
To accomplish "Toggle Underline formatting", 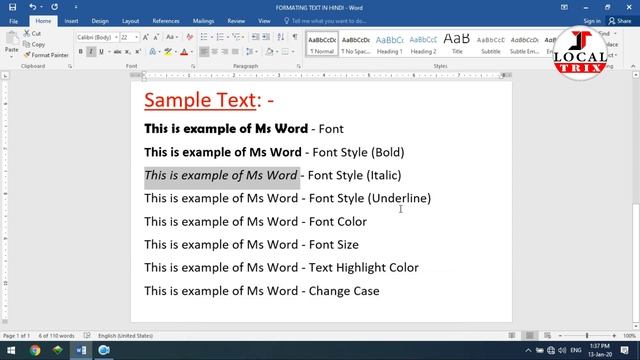I will coord(101,52).
